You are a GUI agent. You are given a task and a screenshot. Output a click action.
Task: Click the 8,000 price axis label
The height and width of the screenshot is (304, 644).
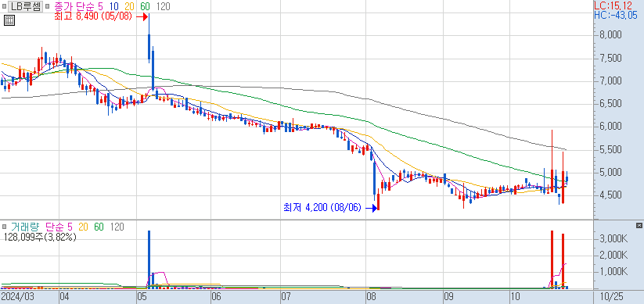(610, 35)
